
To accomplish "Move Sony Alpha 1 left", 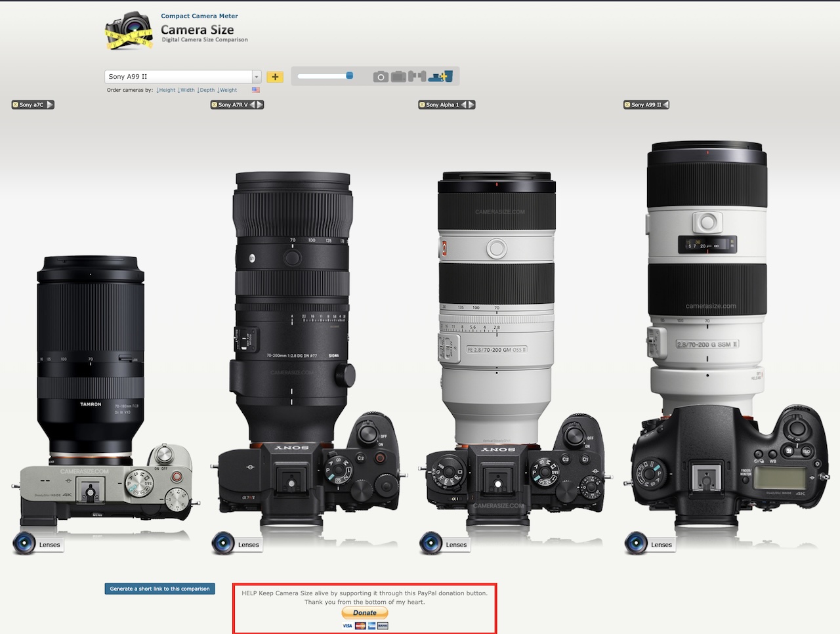I will 463,104.
